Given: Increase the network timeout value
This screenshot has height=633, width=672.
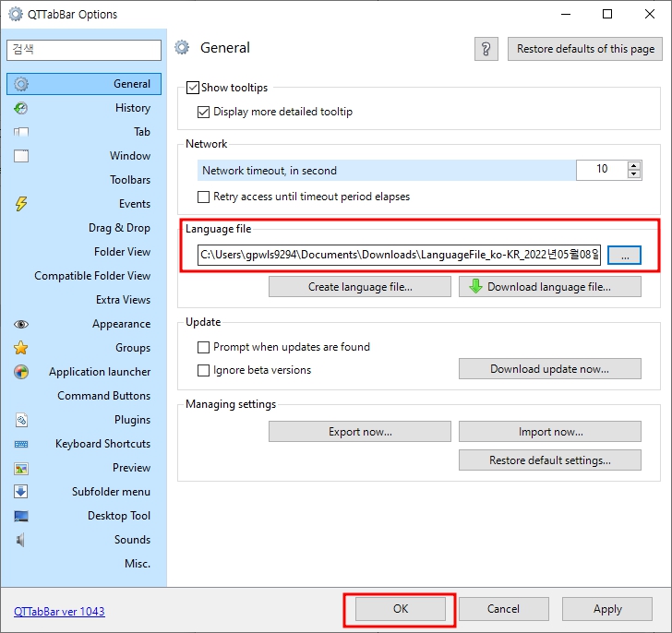Looking at the screenshot, I should click(634, 166).
